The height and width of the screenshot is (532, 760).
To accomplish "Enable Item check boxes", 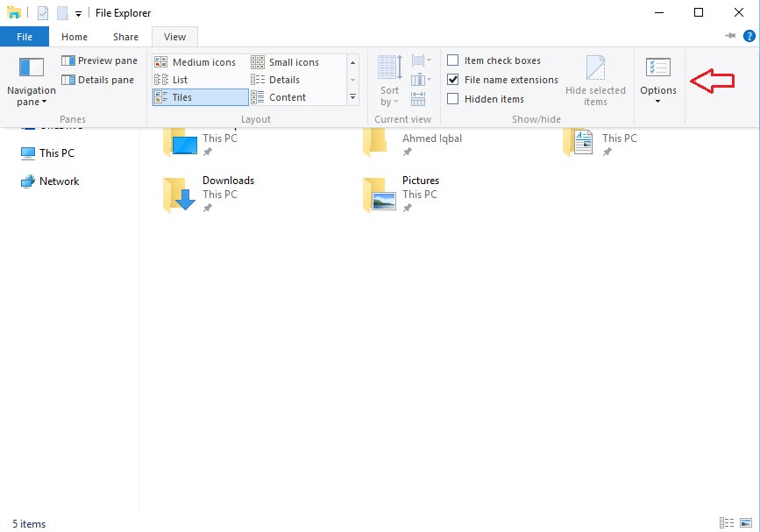I will tap(453, 60).
